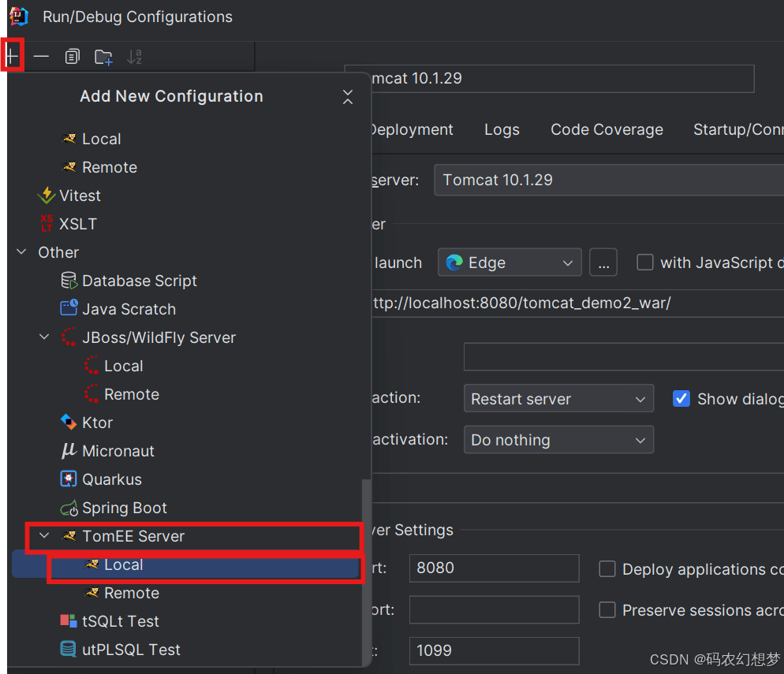Click the Add New Configuration plus icon

tap(12, 57)
